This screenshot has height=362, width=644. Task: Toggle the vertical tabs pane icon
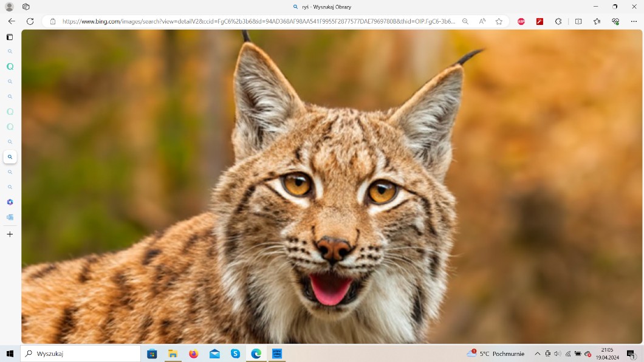10,37
